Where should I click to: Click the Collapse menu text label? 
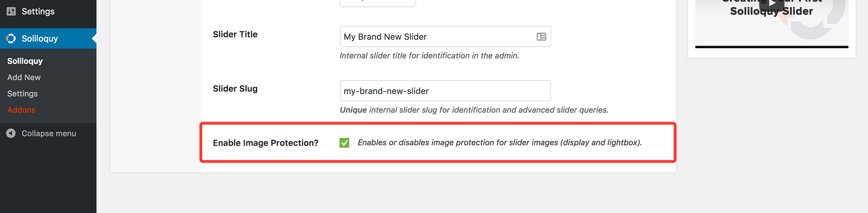(x=49, y=133)
